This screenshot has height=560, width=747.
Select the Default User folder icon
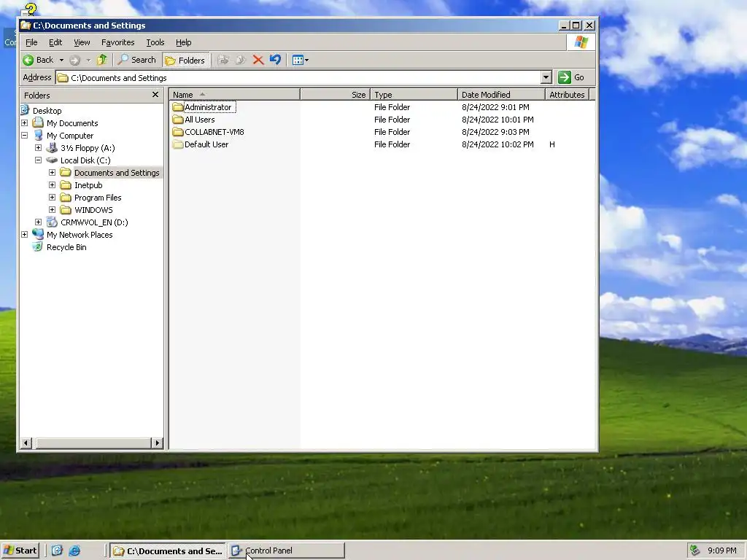178,144
